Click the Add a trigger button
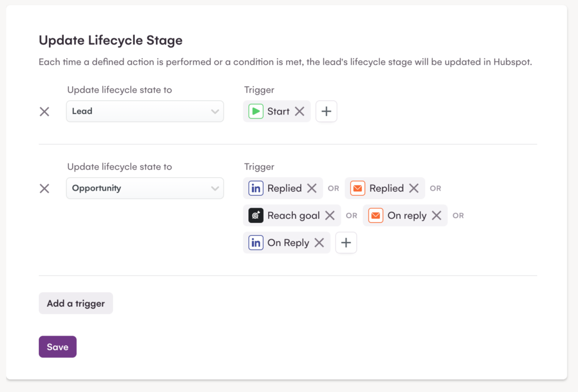Viewport: 578px width, 392px height. click(x=76, y=303)
